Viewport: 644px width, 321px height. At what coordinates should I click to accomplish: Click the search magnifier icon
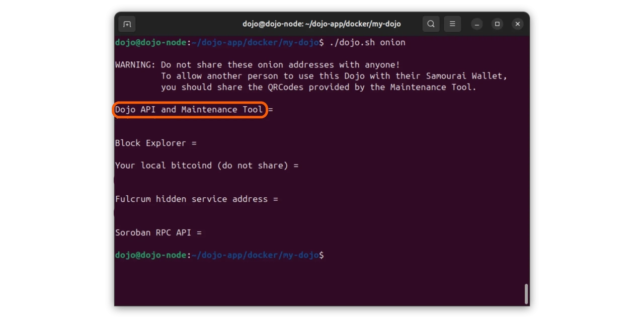pyautogui.click(x=431, y=24)
